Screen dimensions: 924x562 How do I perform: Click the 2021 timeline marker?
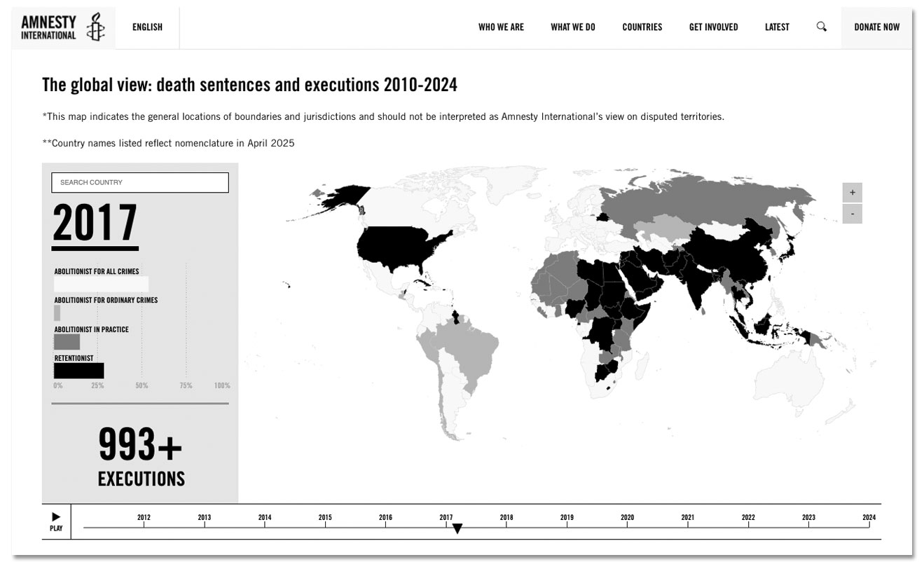(x=688, y=519)
